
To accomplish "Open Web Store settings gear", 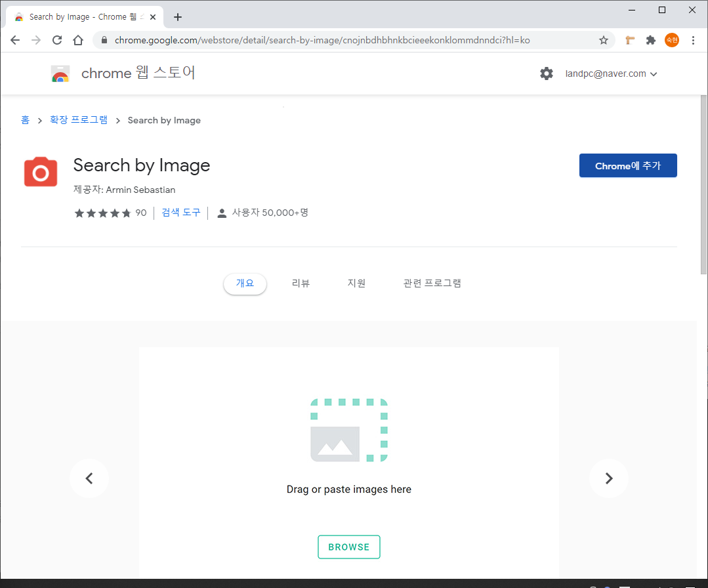I will [x=547, y=73].
